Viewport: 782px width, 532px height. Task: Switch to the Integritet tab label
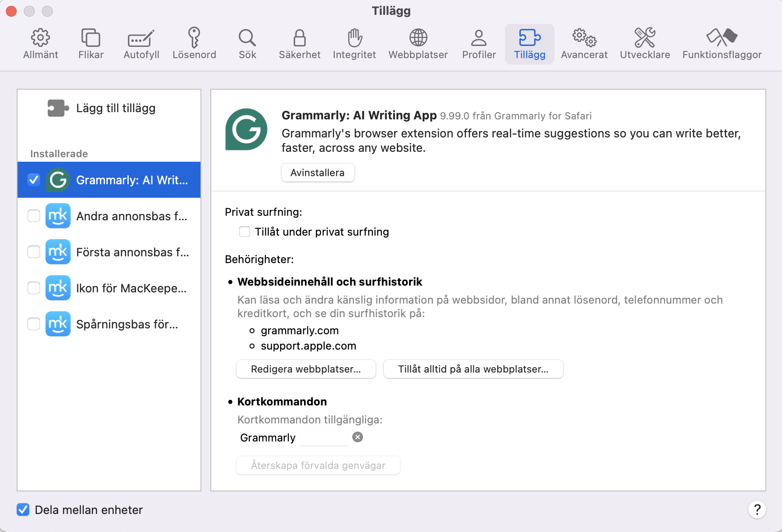[355, 55]
